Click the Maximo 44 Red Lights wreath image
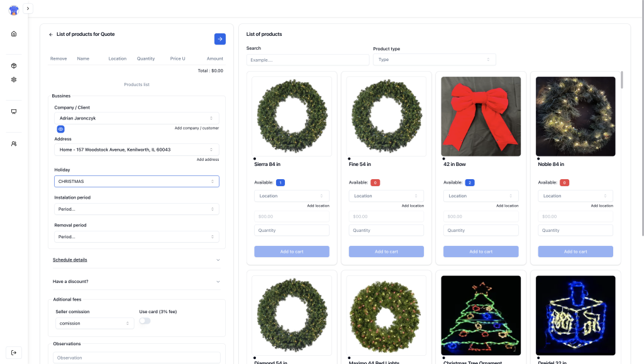This screenshot has width=644, height=364. (x=386, y=315)
